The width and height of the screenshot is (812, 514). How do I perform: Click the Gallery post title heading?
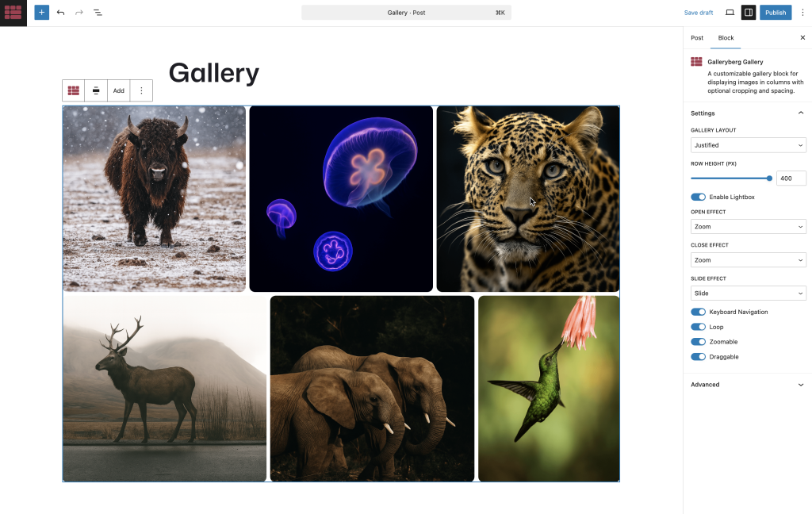click(x=214, y=73)
